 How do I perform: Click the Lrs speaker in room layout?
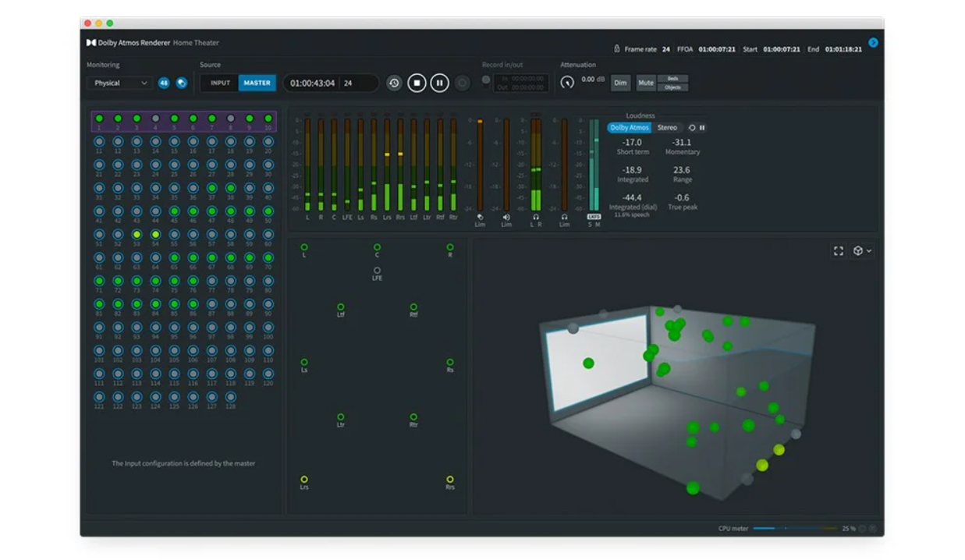[x=304, y=480]
